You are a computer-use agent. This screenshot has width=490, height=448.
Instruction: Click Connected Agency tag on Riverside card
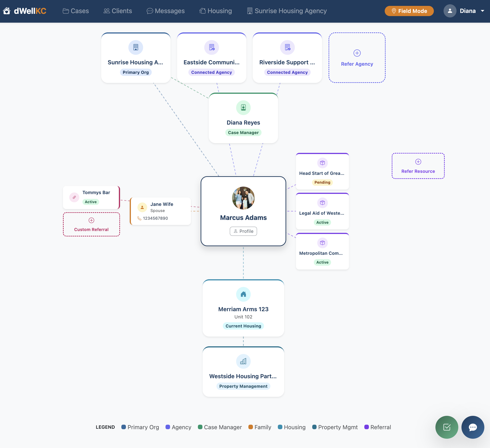click(287, 72)
